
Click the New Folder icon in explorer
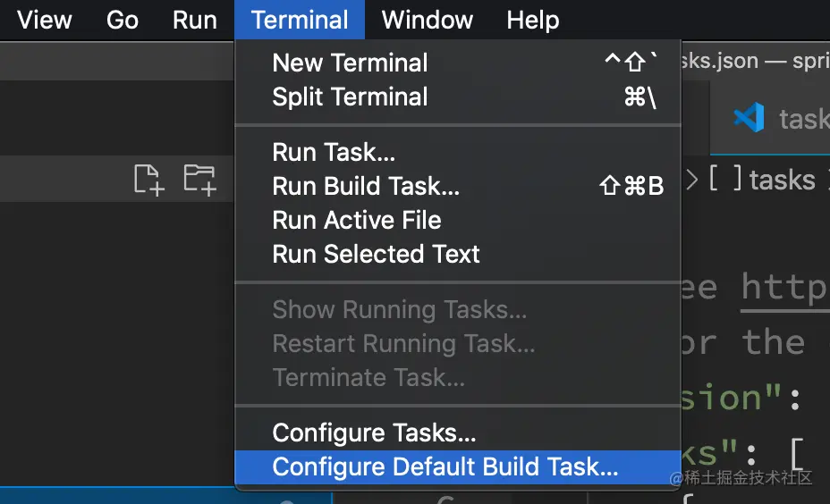click(x=200, y=180)
